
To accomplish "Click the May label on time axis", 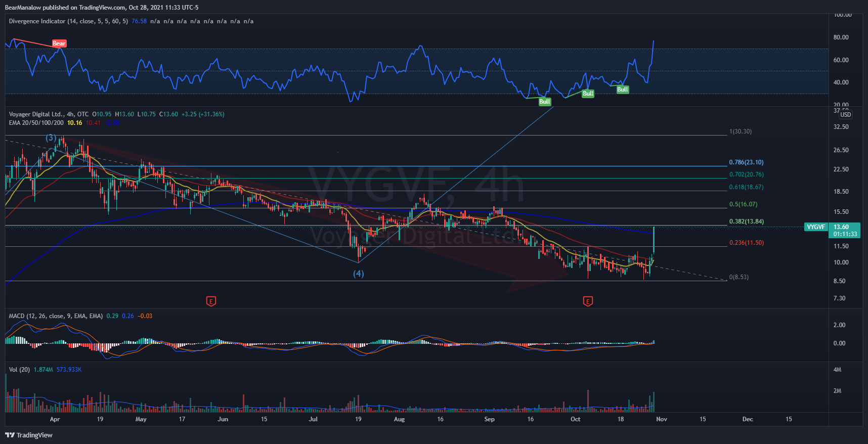I will pyautogui.click(x=141, y=419).
